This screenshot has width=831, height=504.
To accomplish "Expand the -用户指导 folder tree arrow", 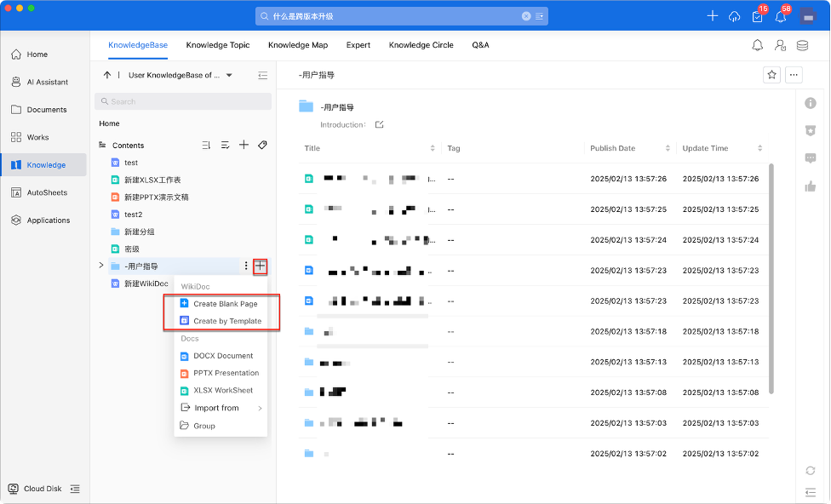I will coord(101,266).
